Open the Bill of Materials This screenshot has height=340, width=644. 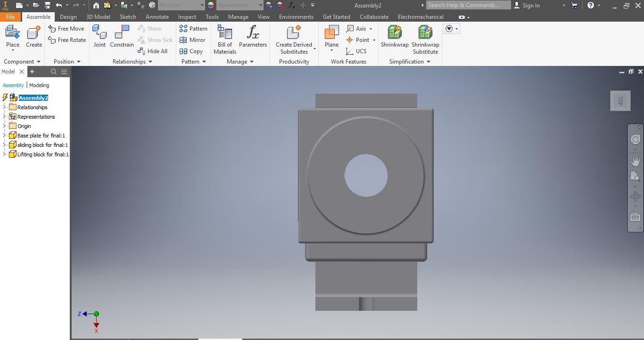pyautogui.click(x=225, y=40)
